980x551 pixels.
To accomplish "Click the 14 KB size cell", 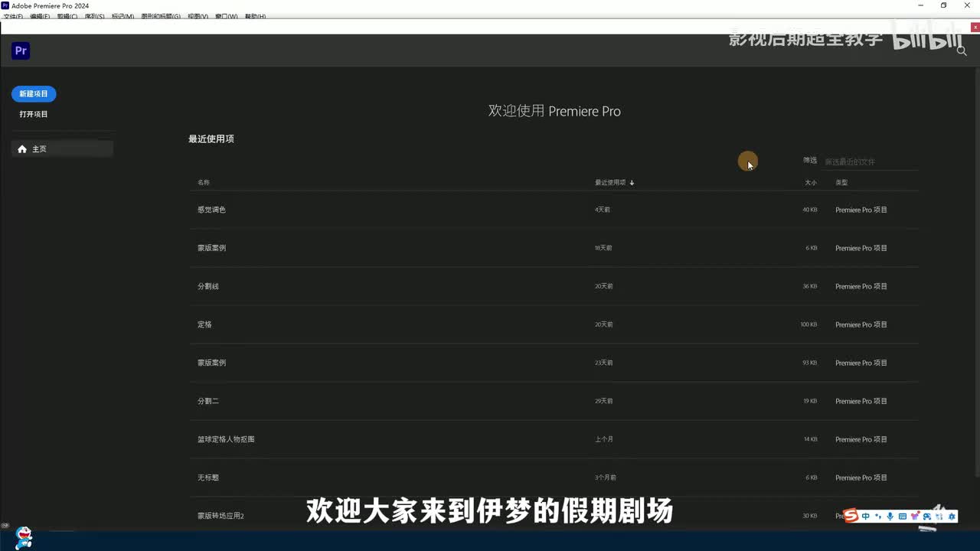I will pyautogui.click(x=810, y=439).
